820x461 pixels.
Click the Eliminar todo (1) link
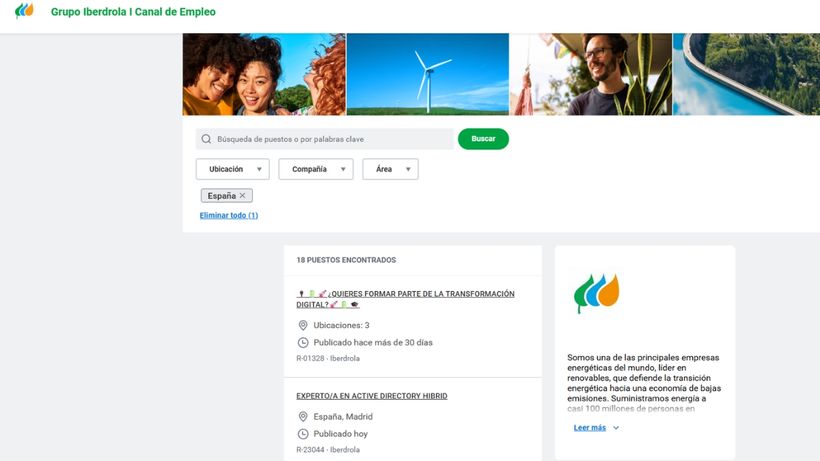pyautogui.click(x=229, y=215)
